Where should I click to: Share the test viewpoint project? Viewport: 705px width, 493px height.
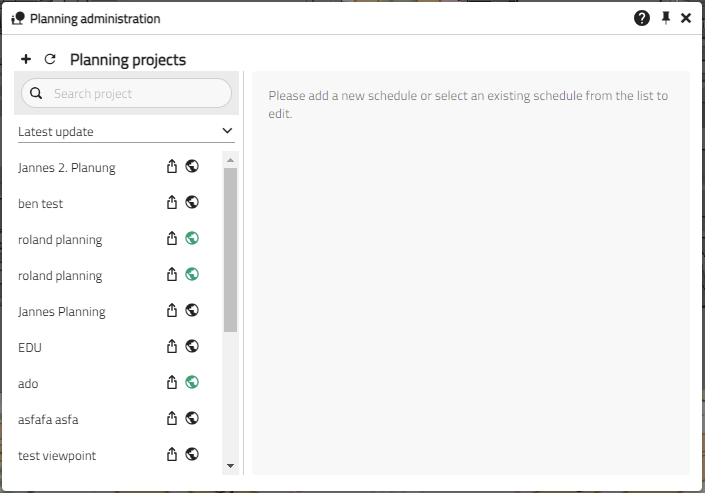click(172, 455)
